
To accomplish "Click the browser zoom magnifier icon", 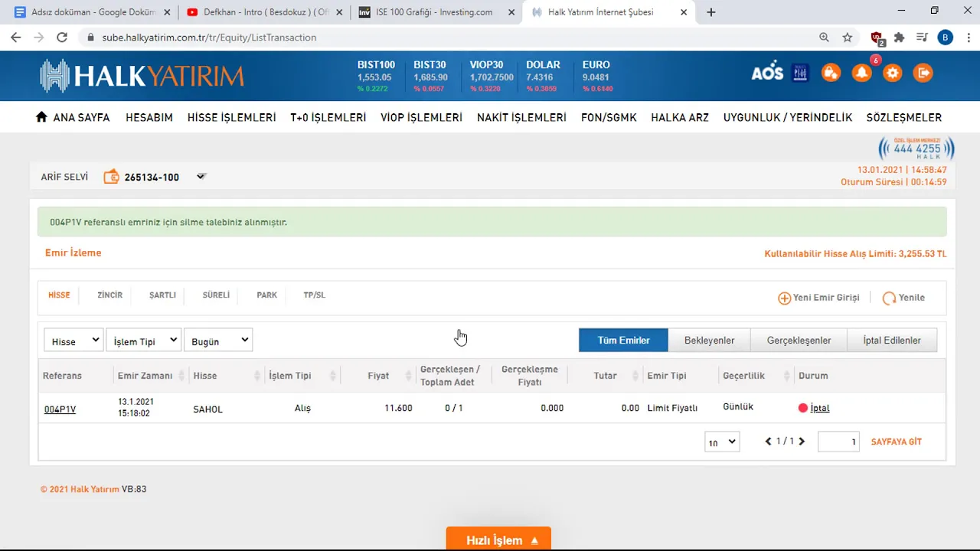I will click(x=824, y=37).
